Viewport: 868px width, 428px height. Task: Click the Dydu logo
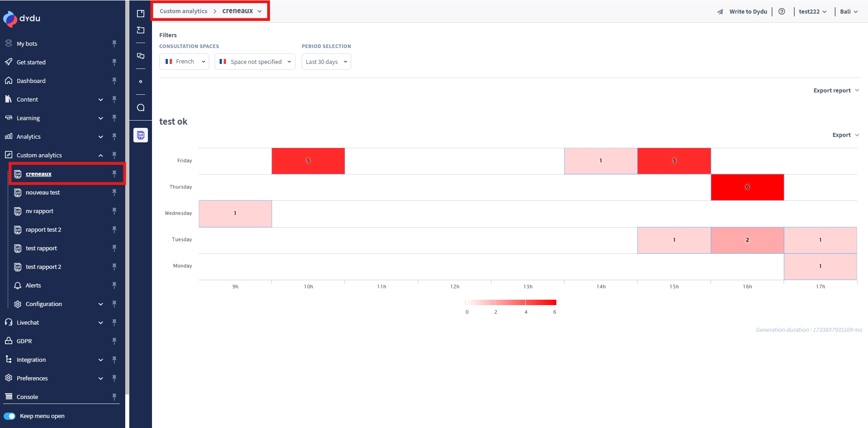click(22, 19)
